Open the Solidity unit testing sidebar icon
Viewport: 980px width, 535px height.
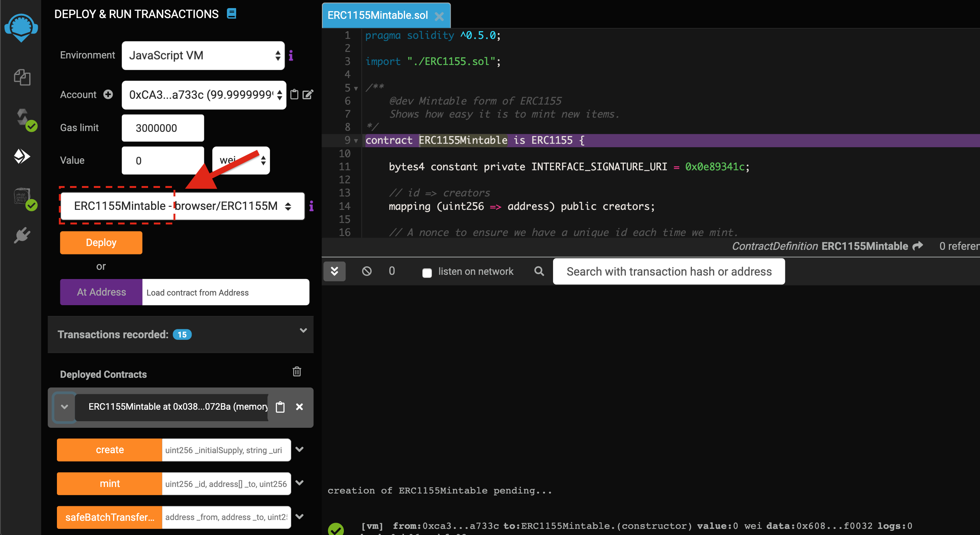(x=25, y=199)
